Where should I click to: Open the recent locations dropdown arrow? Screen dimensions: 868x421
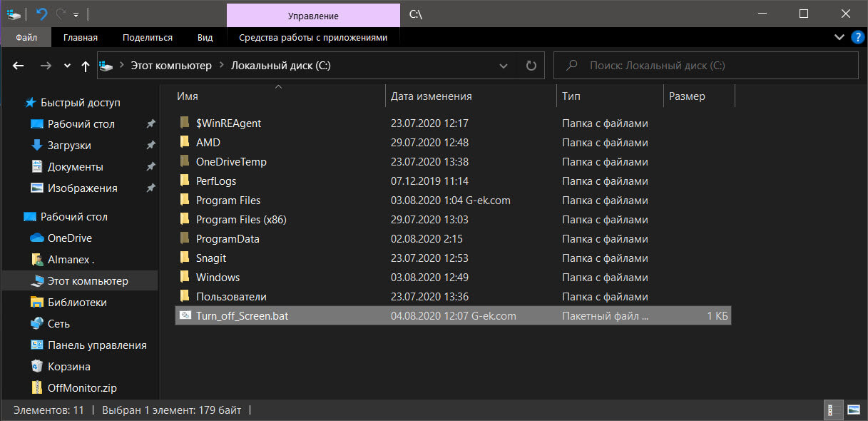[68, 66]
